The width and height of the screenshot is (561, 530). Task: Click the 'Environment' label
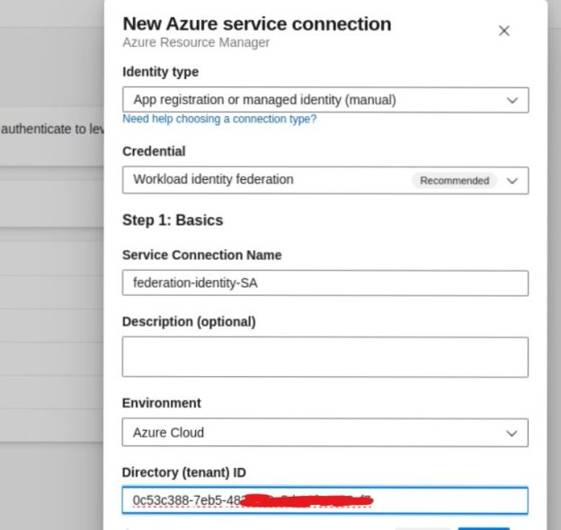pos(161,403)
